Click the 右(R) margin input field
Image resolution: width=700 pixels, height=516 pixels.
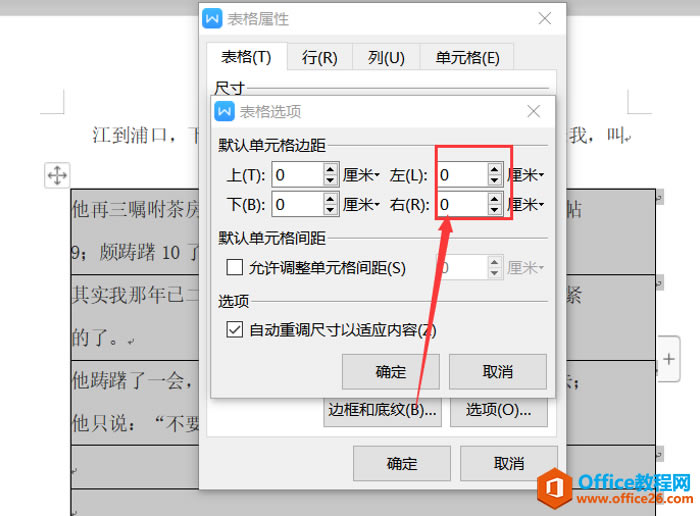462,205
